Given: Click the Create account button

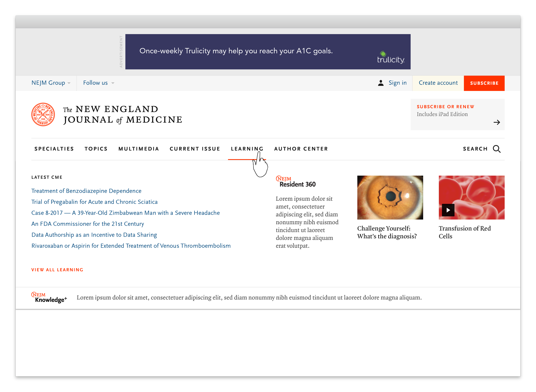Looking at the screenshot, I should [438, 83].
